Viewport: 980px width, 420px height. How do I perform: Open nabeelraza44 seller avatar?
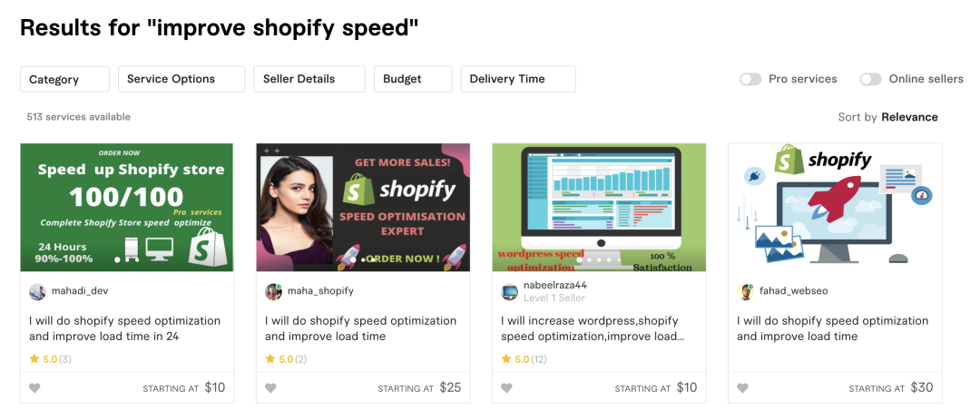[x=509, y=291]
